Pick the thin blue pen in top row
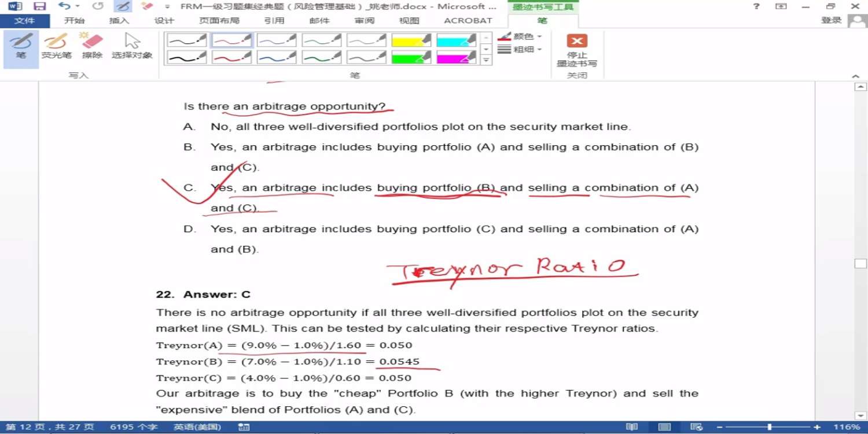868x434 pixels. (277, 40)
